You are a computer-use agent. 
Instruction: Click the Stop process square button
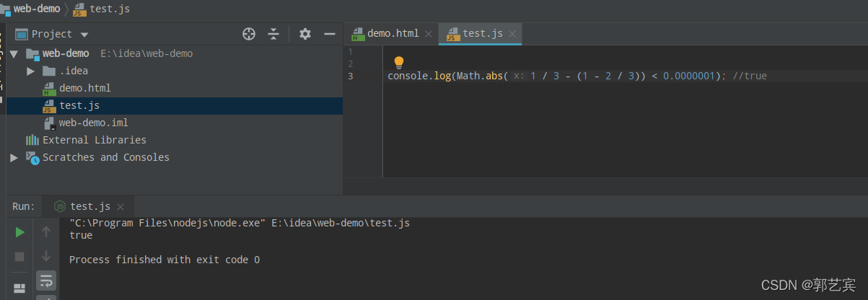coord(19,256)
